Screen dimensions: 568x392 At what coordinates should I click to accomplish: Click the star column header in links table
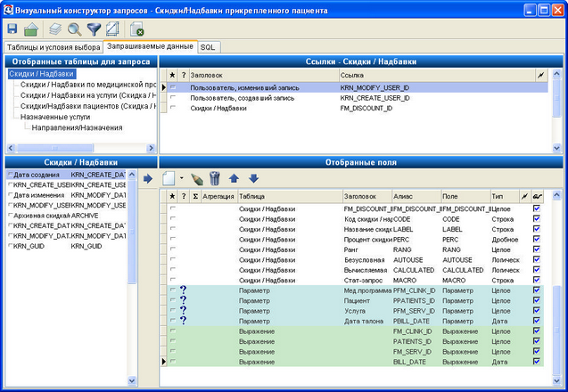(x=172, y=76)
